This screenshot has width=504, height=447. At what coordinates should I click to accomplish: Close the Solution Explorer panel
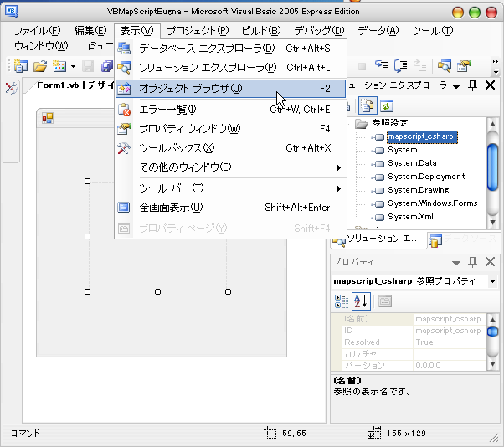point(490,85)
